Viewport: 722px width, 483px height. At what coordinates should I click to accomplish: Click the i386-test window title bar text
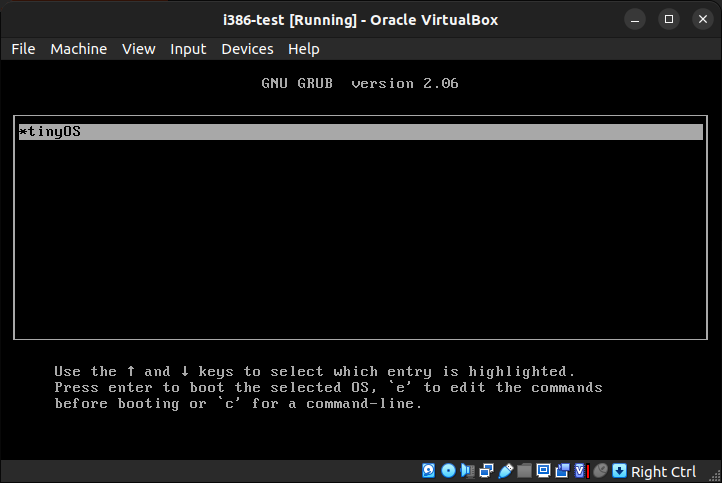click(x=361, y=20)
